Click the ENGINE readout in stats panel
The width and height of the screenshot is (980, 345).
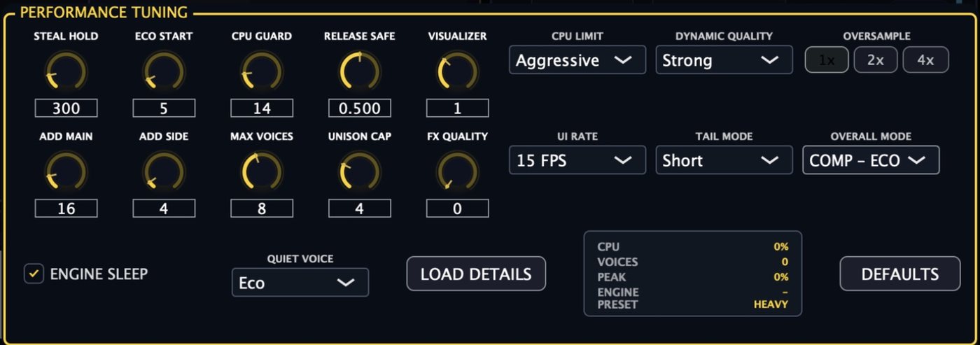tap(693, 292)
